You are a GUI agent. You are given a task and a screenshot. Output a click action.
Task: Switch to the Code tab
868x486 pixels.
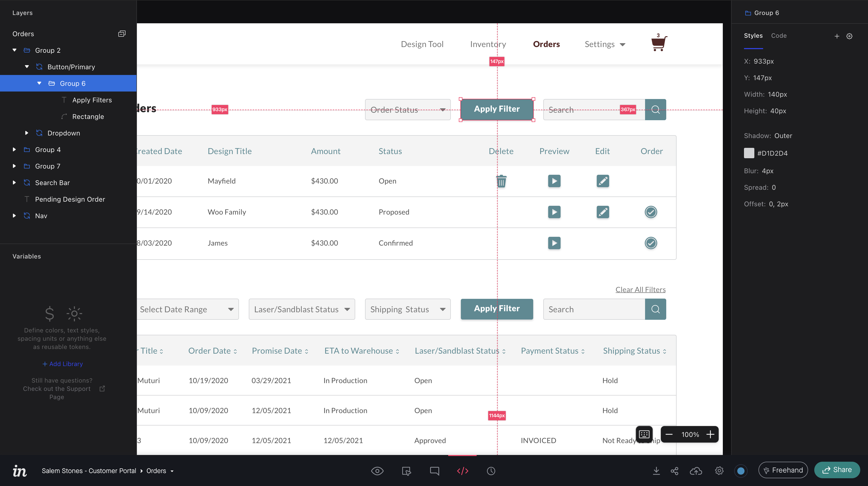click(x=779, y=36)
